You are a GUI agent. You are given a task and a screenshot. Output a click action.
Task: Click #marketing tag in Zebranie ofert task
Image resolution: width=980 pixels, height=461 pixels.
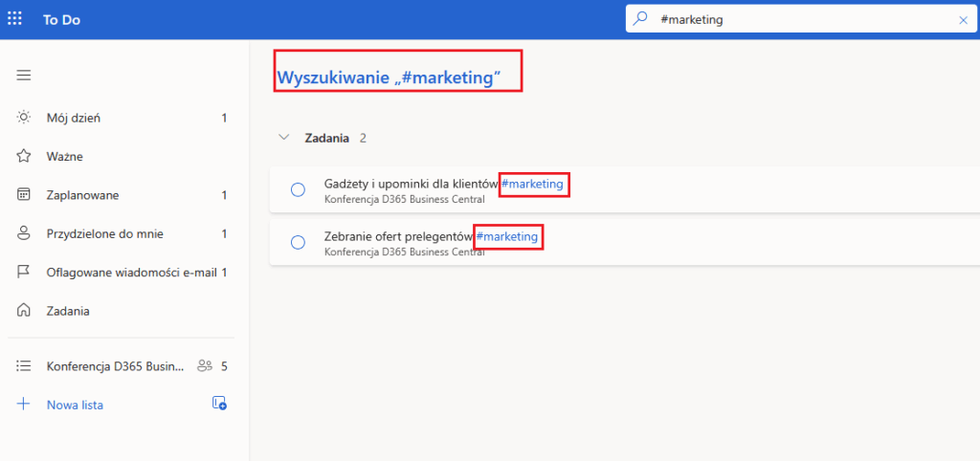click(507, 236)
